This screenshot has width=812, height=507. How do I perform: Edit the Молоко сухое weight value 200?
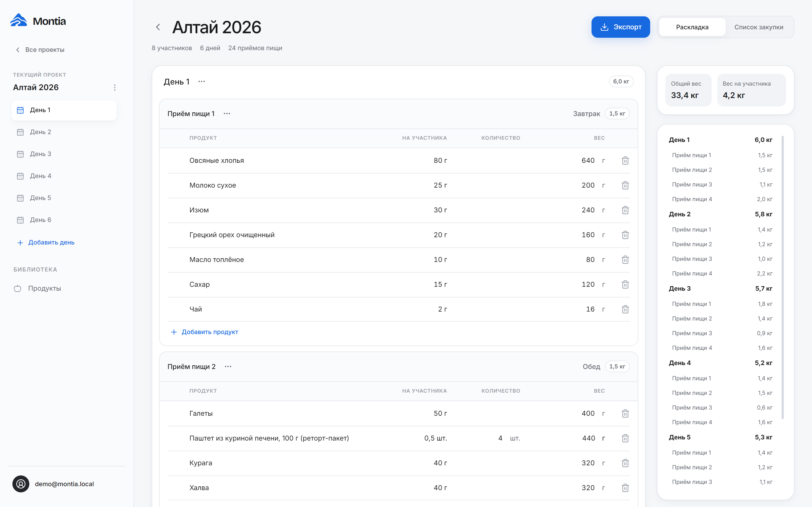(x=588, y=185)
